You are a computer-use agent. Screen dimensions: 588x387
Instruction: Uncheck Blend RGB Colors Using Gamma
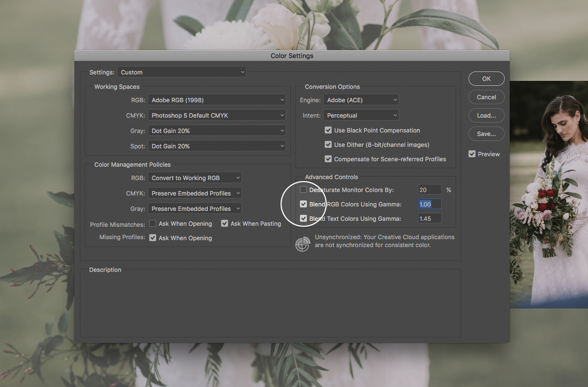pos(303,204)
